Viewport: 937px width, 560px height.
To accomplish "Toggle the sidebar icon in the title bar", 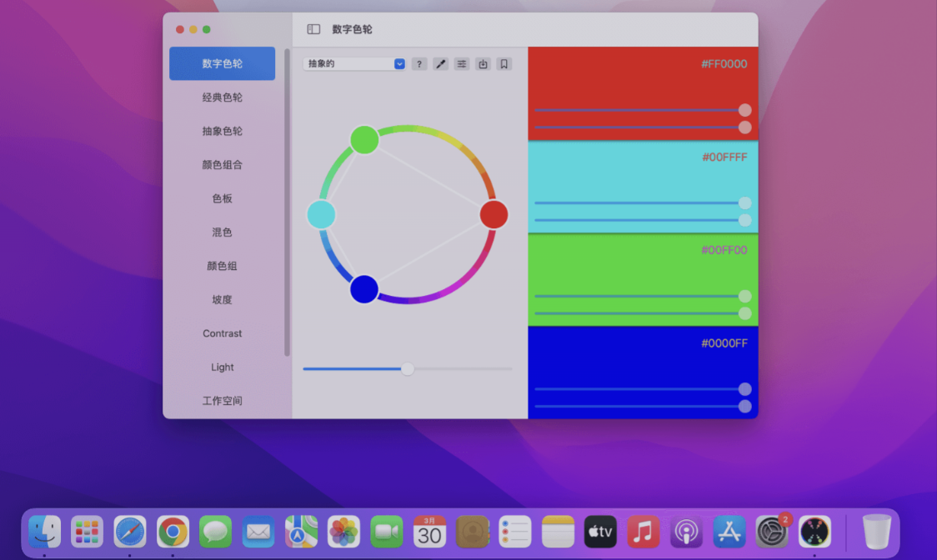I will [x=313, y=28].
